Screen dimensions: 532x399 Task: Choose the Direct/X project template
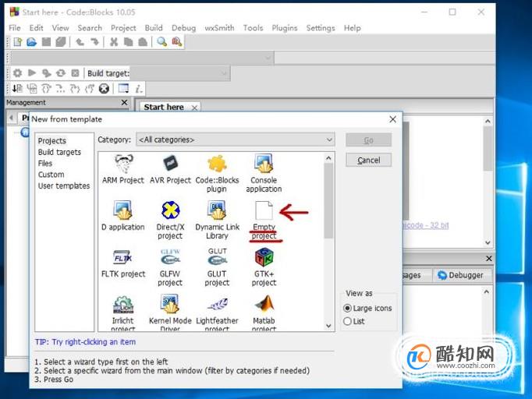coord(170,220)
